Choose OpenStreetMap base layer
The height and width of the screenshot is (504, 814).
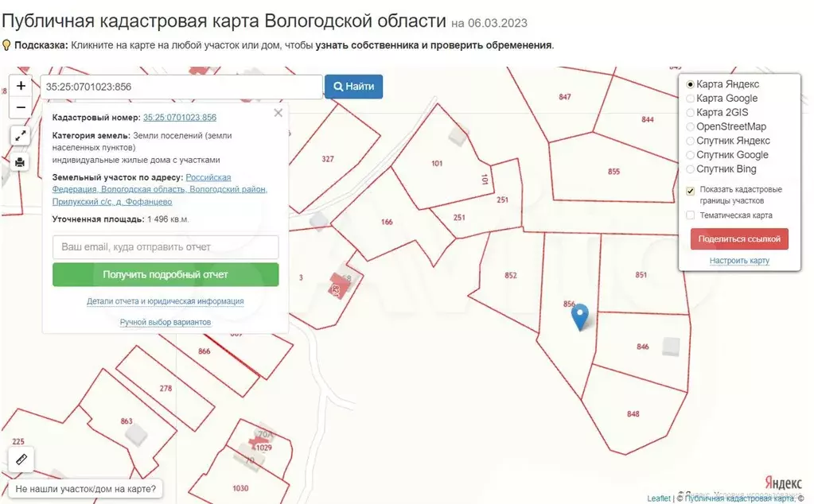coord(690,126)
